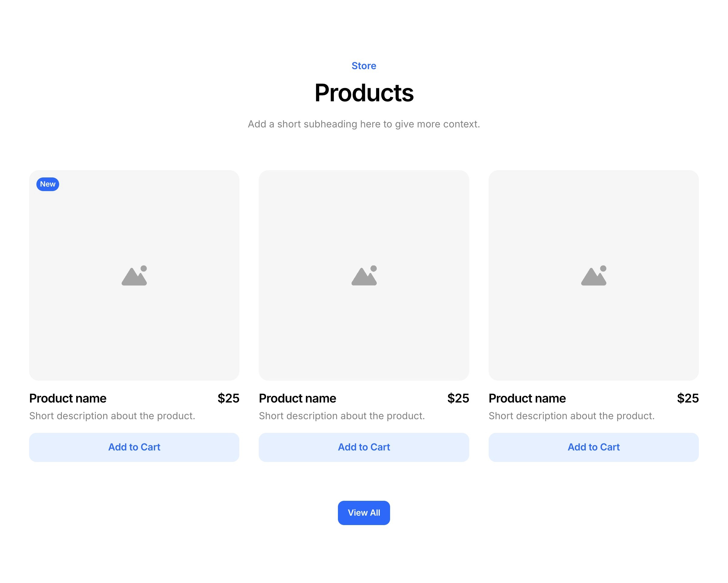The height and width of the screenshot is (583, 728).
Task: Click the Store label above the heading
Action: [364, 66]
